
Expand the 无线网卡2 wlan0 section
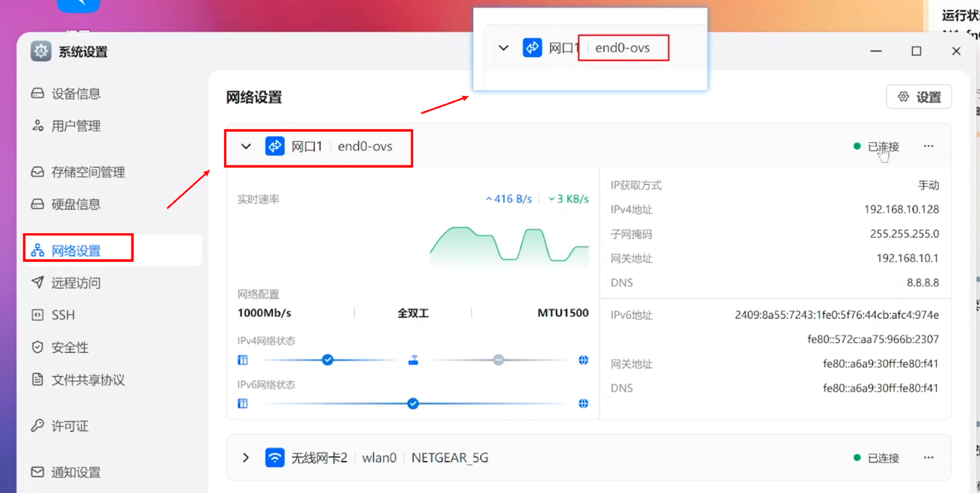246,458
